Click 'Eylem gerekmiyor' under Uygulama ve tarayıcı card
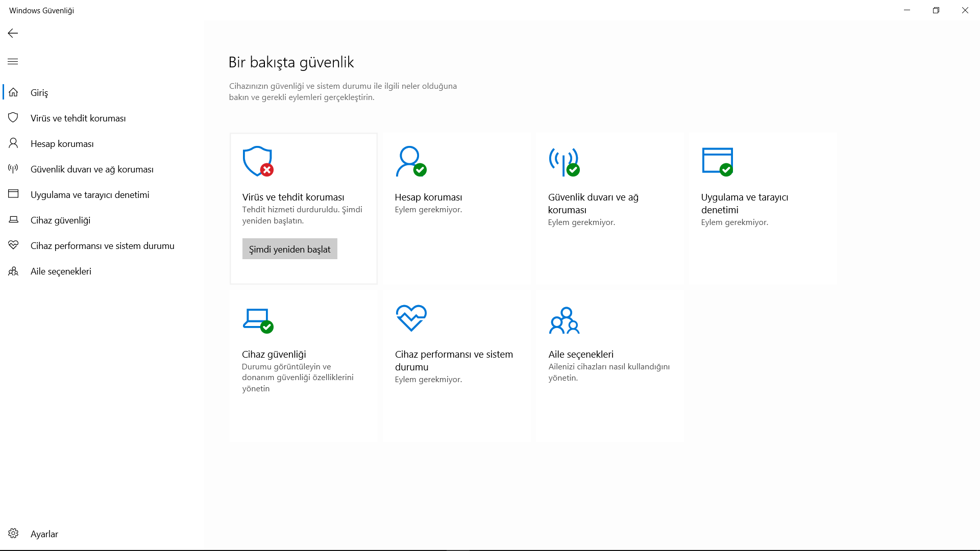The width and height of the screenshot is (980, 551). (734, 222)
